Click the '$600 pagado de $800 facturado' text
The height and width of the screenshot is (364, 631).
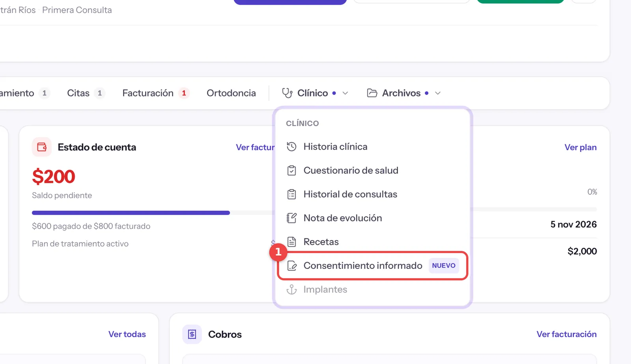[91, 226]
